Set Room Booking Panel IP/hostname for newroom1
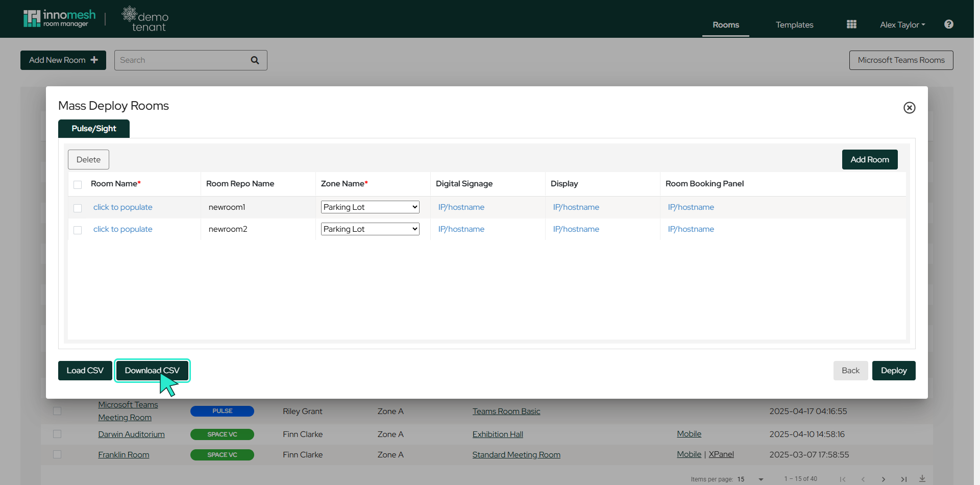 coord(691,207)
